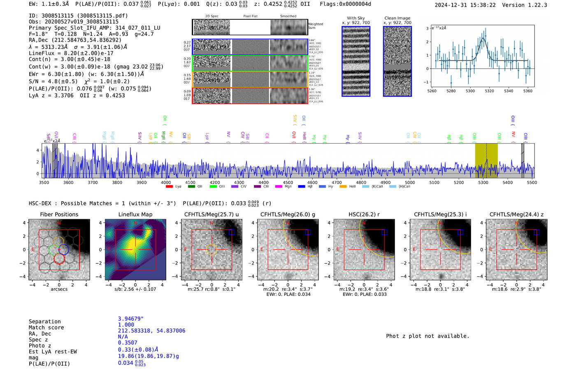Click the lime OIII legend swatch
This screenshot has width=576, height=392.
click(x=213, y=187)
